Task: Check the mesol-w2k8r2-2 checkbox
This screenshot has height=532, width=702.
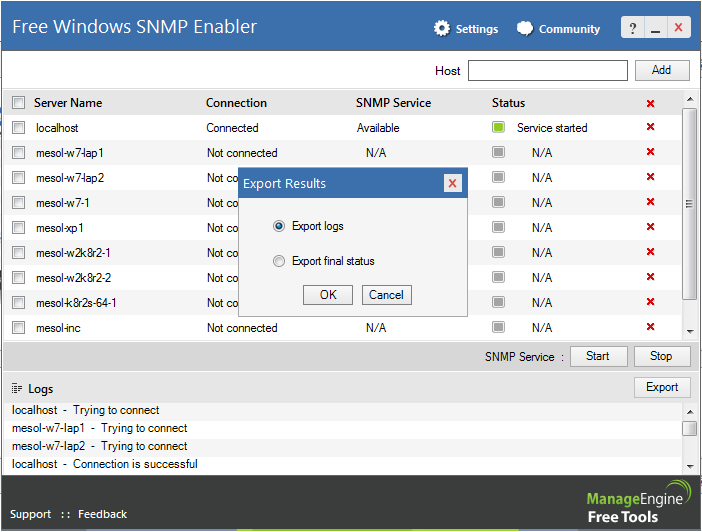Action: (x=18, y=278)
